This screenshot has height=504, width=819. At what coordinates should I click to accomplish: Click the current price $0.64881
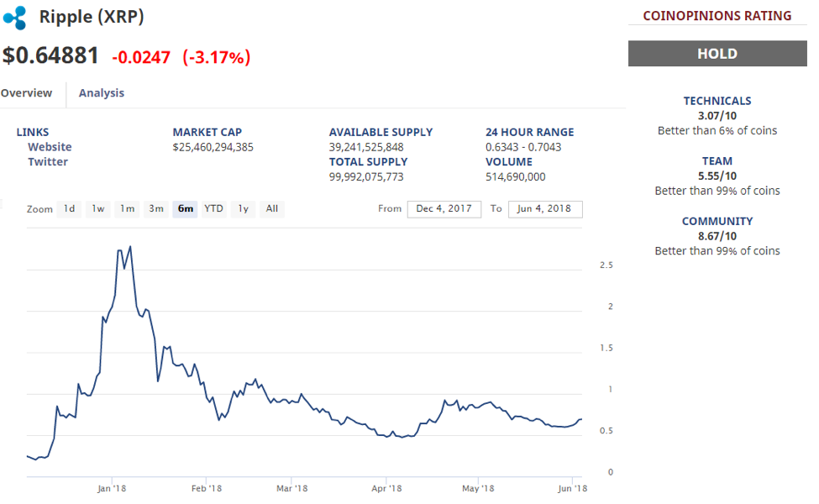tap(50, 55)
